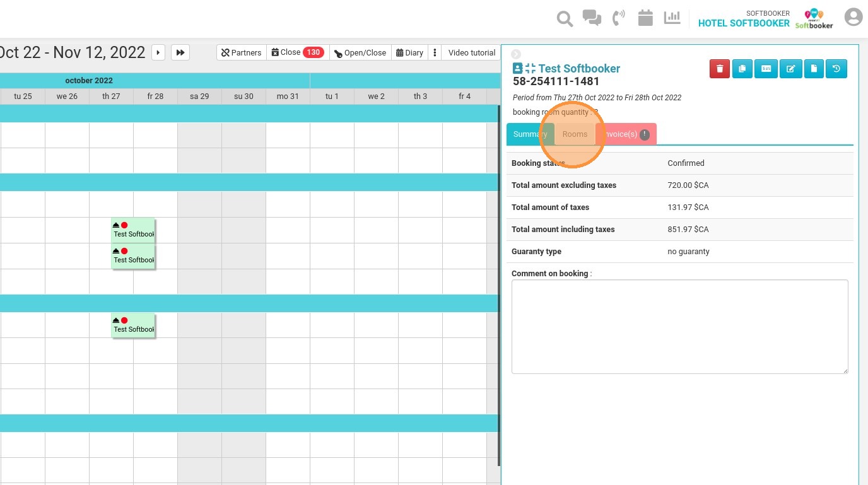Click the Confirmed booking status value
This screenshot has height=485, width=868.
point(686,163)
